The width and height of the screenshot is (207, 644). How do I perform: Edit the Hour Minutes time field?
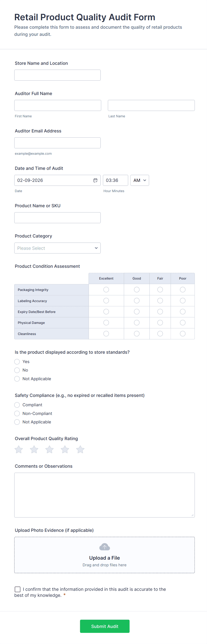click(x=115, y=180)
